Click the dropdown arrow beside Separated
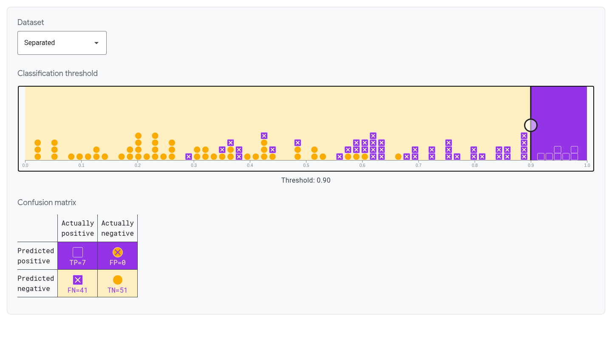612x364 pixels. pos(96,43)
